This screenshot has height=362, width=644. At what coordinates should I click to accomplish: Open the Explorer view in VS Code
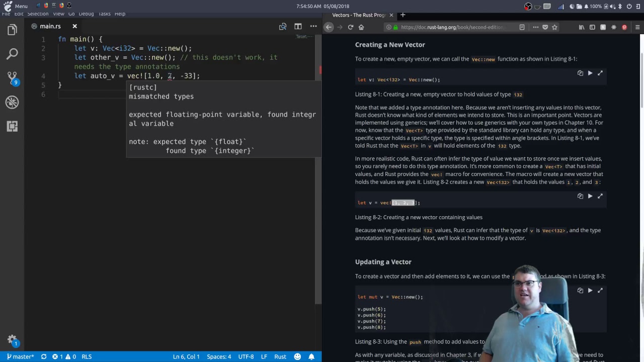tap(13, 30)
